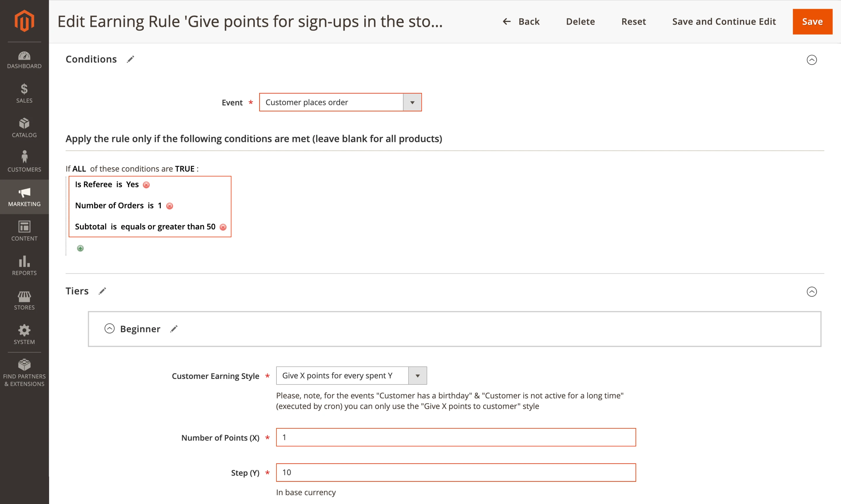Open the Marketing menu in the sidebar
Screen dimensions: 841x504
point(24,196)
